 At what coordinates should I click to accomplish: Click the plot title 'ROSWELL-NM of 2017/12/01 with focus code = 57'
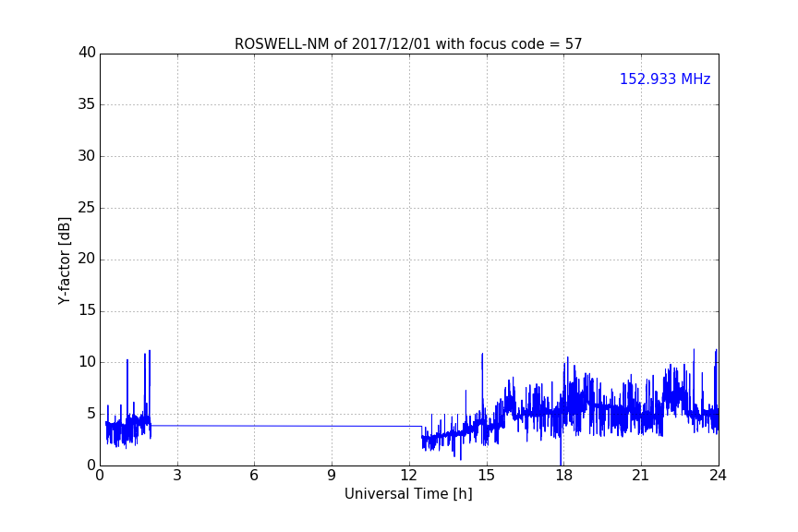(408, 44)
